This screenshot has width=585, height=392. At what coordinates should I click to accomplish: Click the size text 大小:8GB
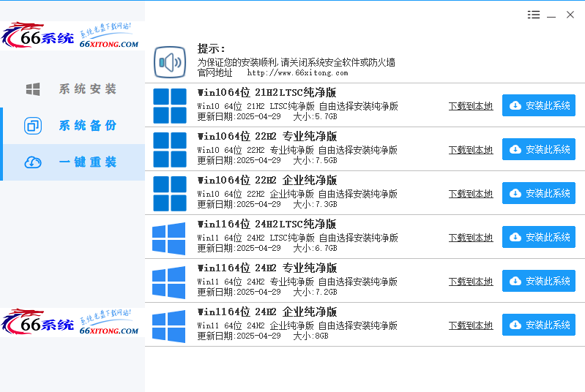(x=310, y=336)
